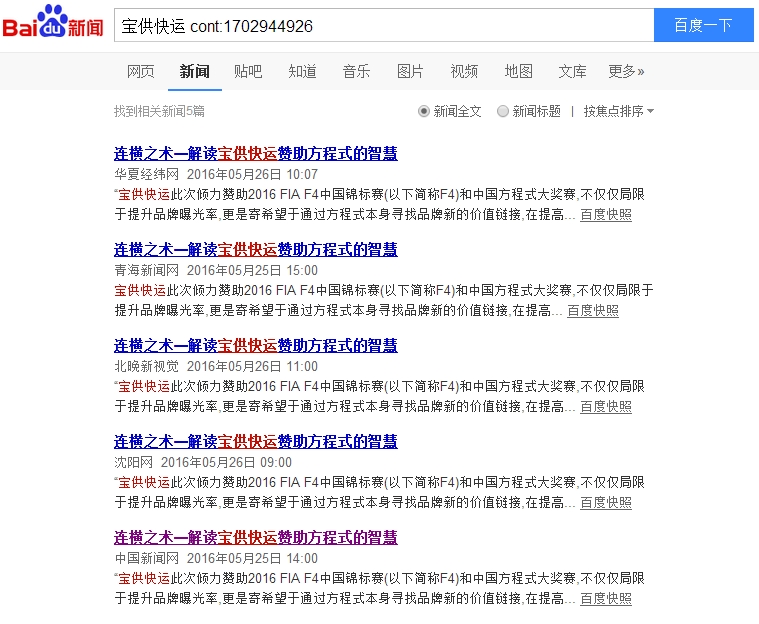The image size is (759, 624).
Task: Open 百度快照 for the 沈阳网 result
Action: tap(606, 503)
